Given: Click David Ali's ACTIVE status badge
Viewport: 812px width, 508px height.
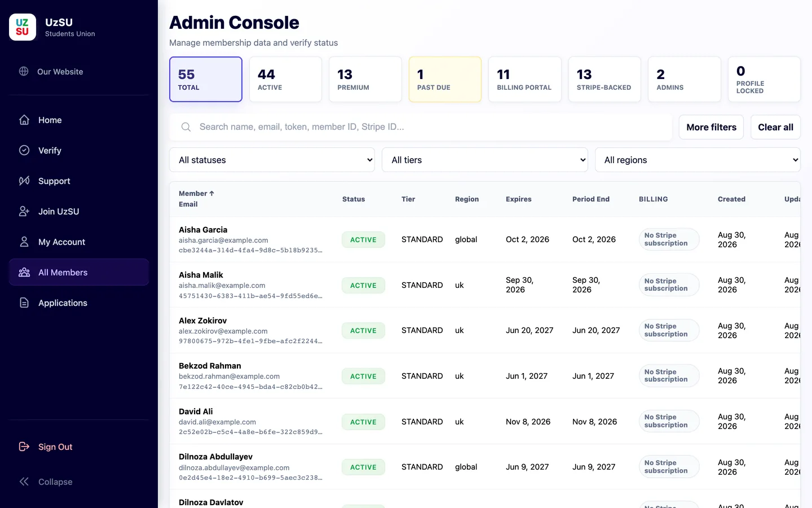Looking at the screenshot, I should tap(363, 422).
